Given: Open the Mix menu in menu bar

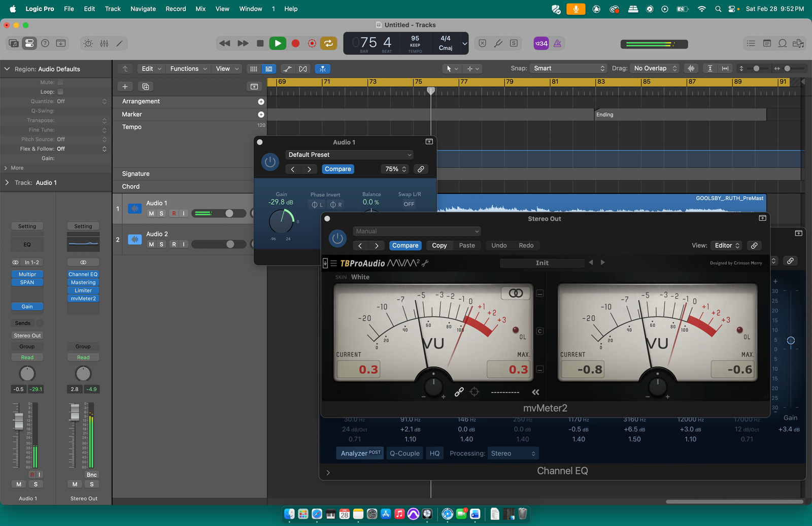Looking at the screenshot, I should 200,9.
